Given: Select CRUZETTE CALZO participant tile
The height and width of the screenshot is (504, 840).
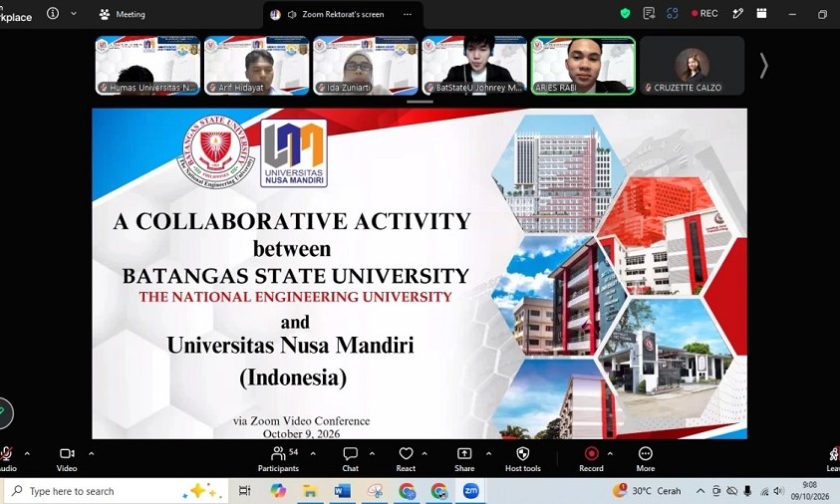Looking at the screenshot, I should pyautogui.click(x=692, y=66).
